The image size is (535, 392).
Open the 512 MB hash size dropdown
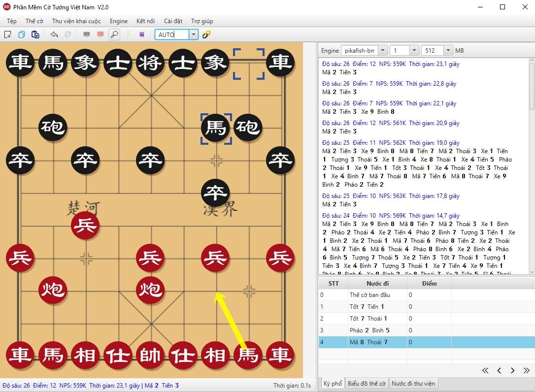[x=447, y=50]
